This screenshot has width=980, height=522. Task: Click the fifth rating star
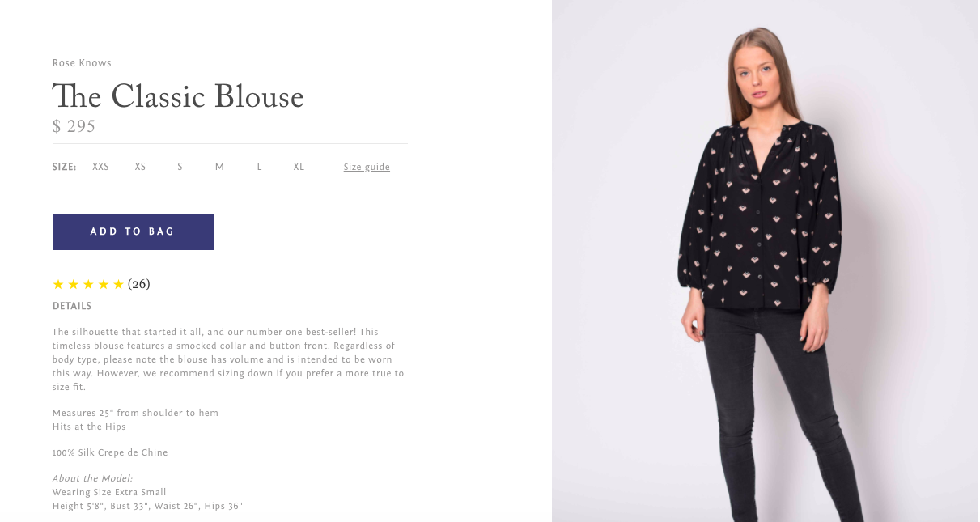coord(118,284)
